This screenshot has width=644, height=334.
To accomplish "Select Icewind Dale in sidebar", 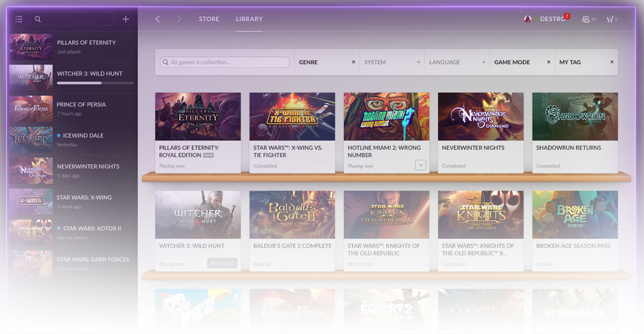I will tap(73, 140).
